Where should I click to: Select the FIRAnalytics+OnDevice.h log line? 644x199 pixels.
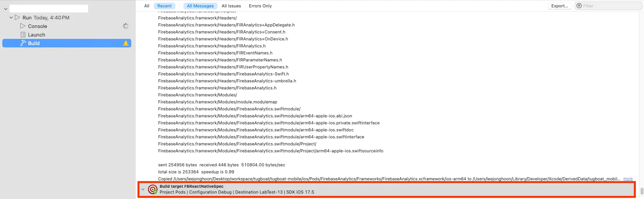tap(223, 39)
